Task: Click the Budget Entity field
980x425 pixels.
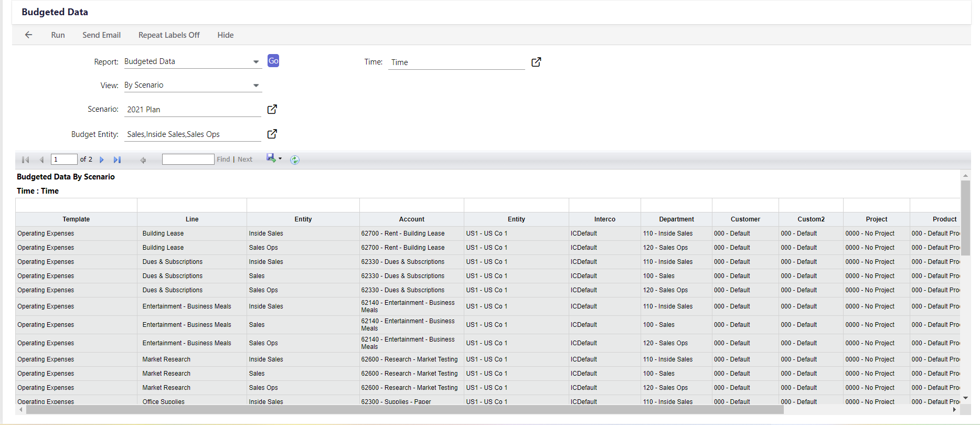Action: pyautogui.click(x=193, y=134)
